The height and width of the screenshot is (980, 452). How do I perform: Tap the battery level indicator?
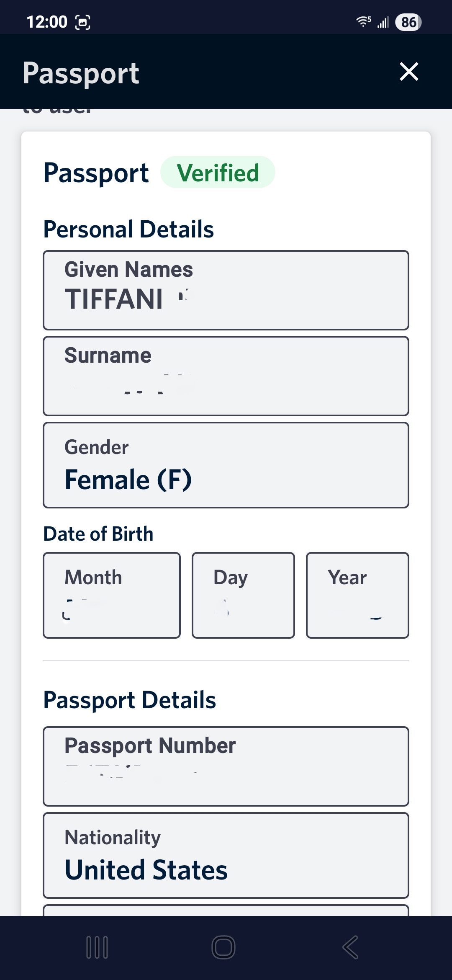[408, 22]
